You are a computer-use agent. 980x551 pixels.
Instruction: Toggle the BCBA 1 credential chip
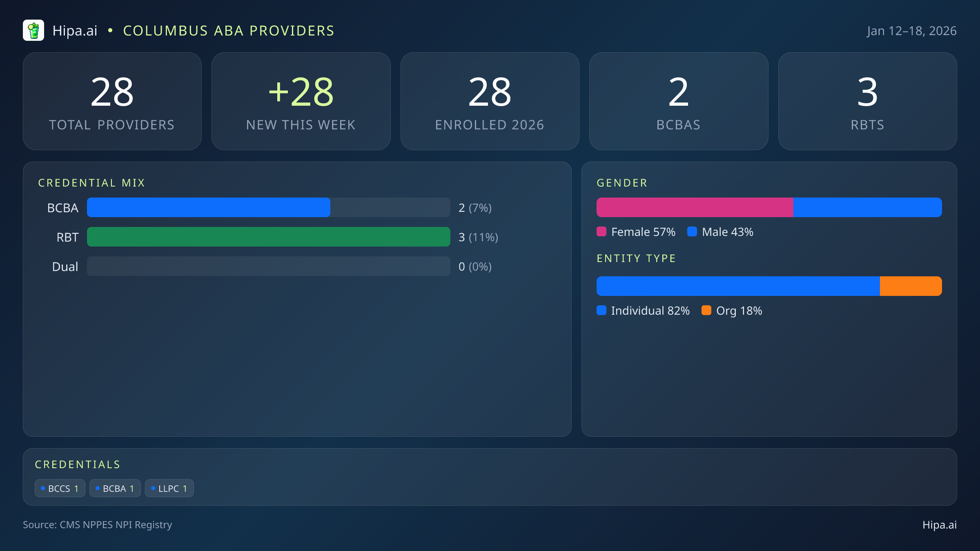(x=115, y=488)
